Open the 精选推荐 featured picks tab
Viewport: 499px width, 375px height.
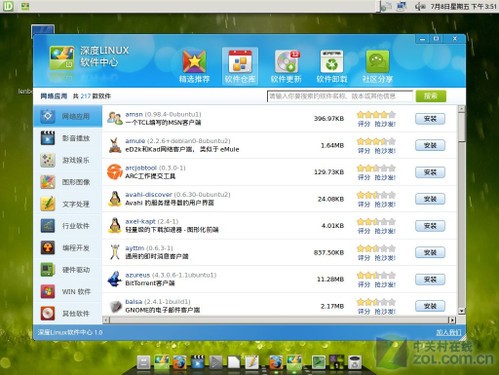click(194, 66)
